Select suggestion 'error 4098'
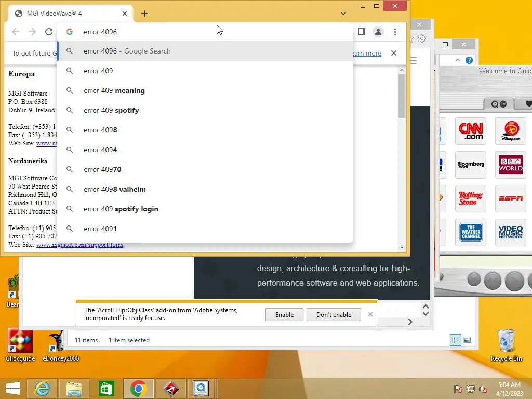 coord(205,130)
